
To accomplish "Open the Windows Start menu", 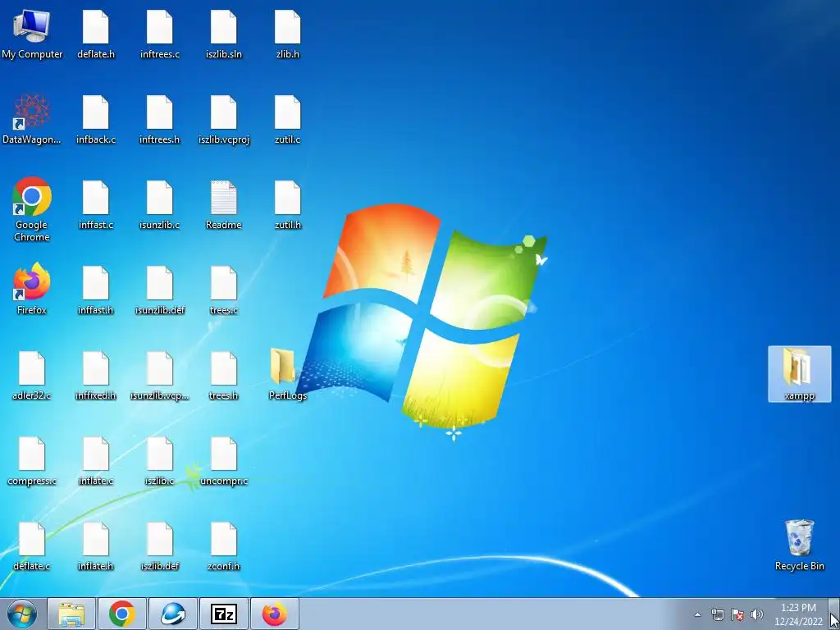I will click(x=22, y=614).
